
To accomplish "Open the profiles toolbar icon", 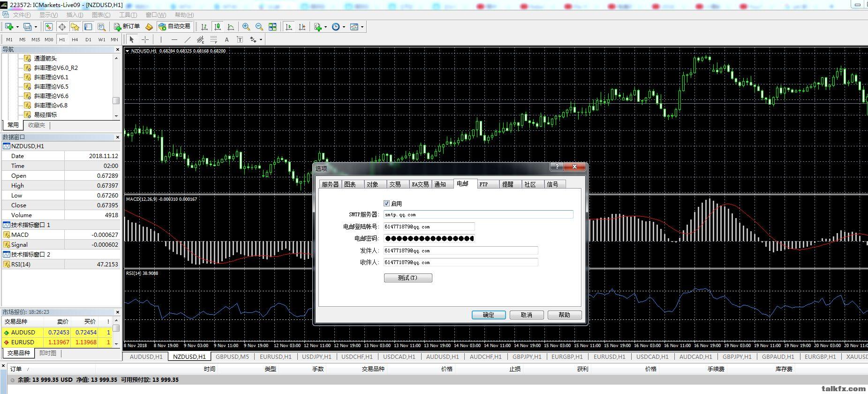I will click(28, 27).
